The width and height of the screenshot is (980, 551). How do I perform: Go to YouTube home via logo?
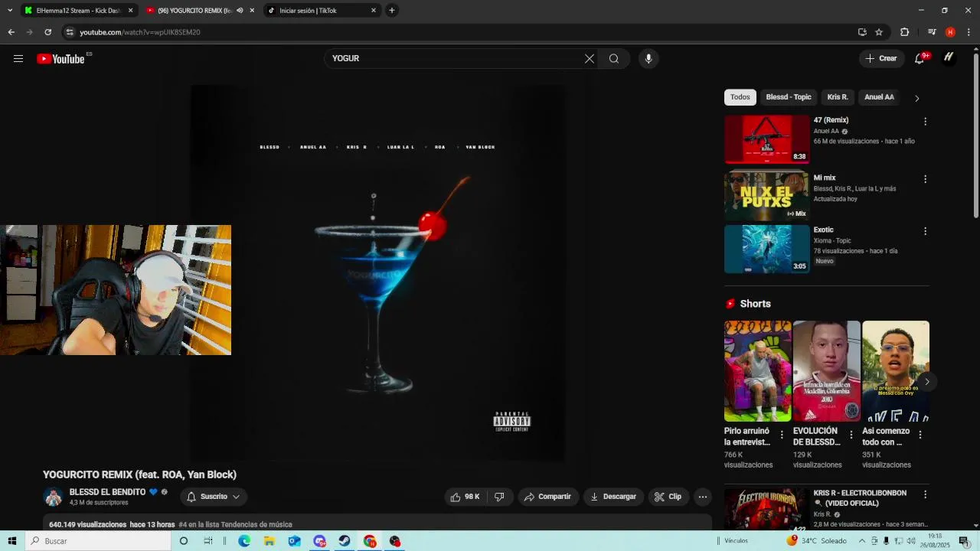coord(60,59)
